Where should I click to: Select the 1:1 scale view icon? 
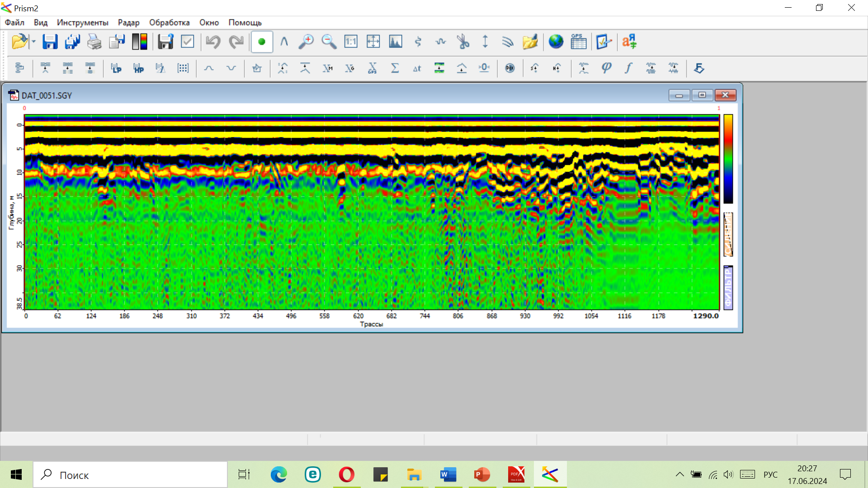click(x=351, y=42)
